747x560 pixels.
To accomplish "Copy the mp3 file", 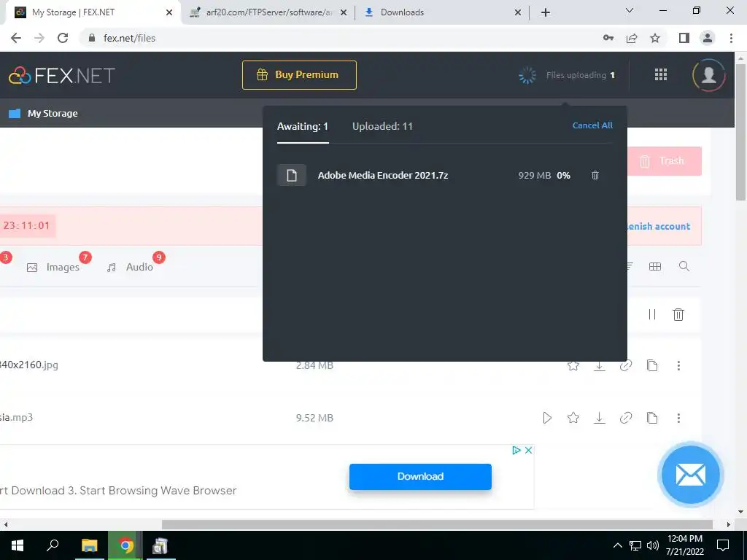I will pyautogui.click(x=652, y=418).
